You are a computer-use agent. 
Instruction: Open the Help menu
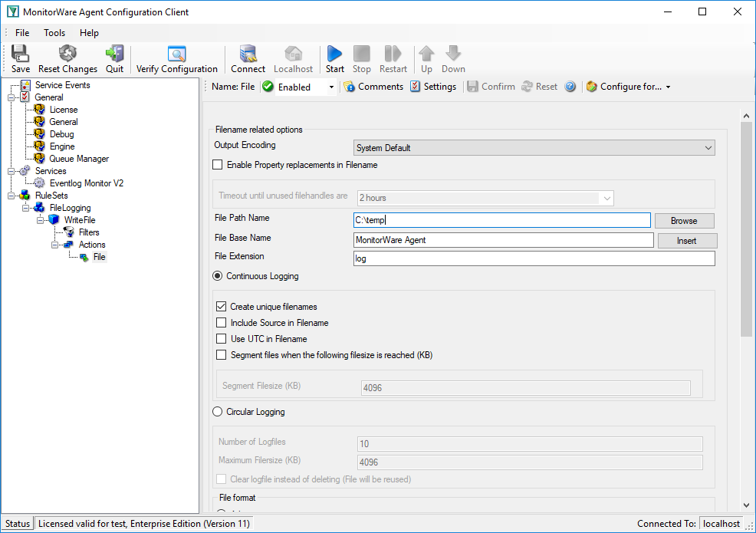(89, 33)
